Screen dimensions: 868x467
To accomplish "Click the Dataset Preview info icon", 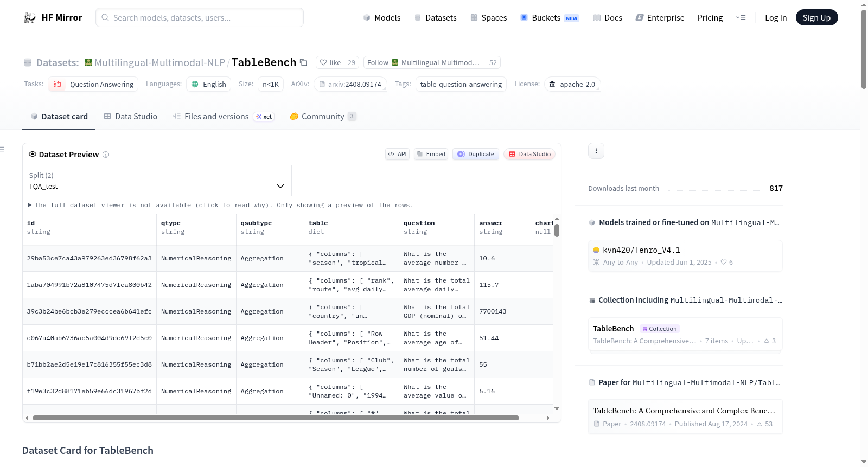I will point(106,155).
